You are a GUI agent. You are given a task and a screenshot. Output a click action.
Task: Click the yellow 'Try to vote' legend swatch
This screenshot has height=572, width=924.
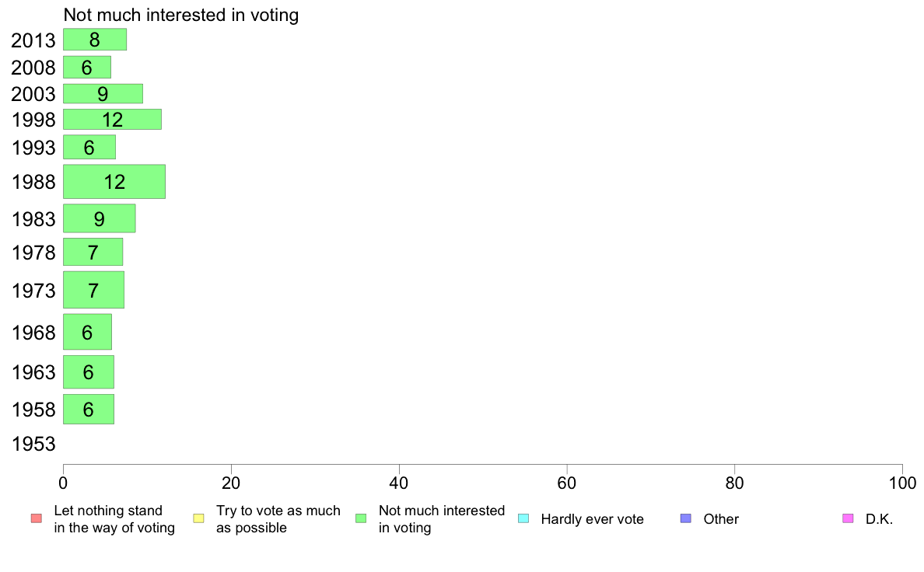tap(198, 518)
